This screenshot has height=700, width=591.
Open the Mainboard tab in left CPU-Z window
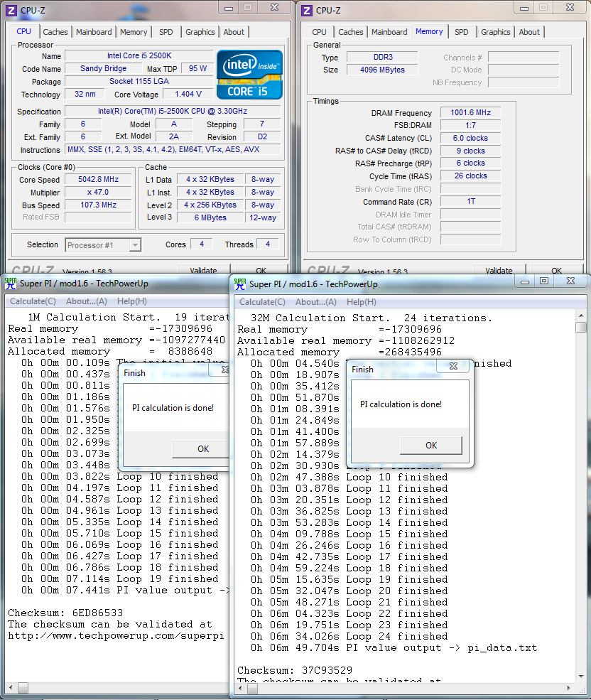point(94,32)
